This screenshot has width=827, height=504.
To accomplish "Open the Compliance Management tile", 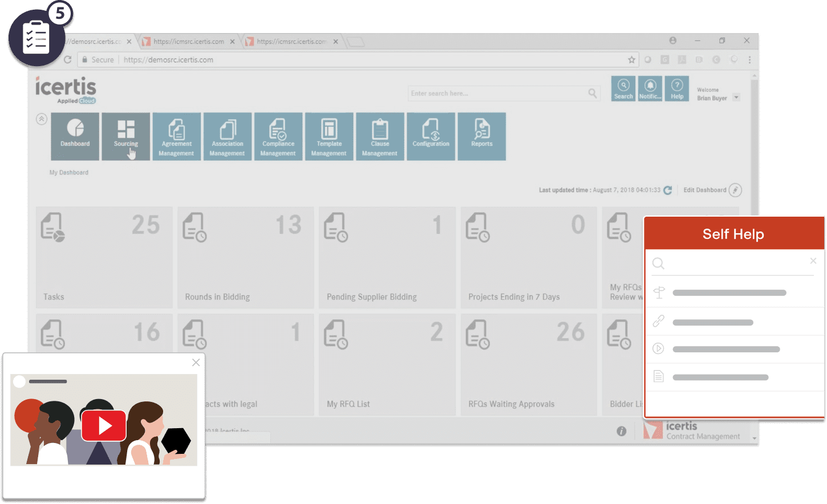I will click(278, 136).
